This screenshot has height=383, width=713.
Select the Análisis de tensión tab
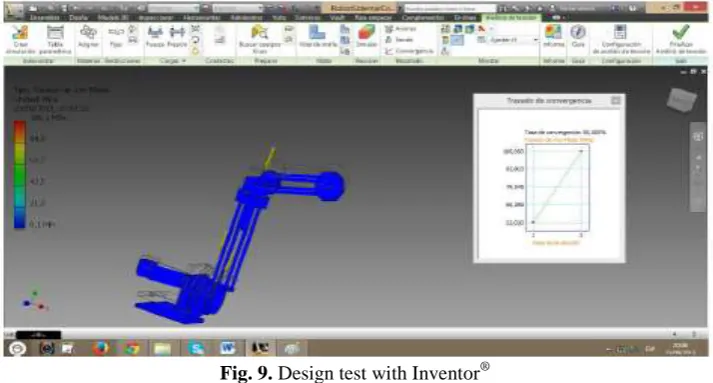pos(512,18)
